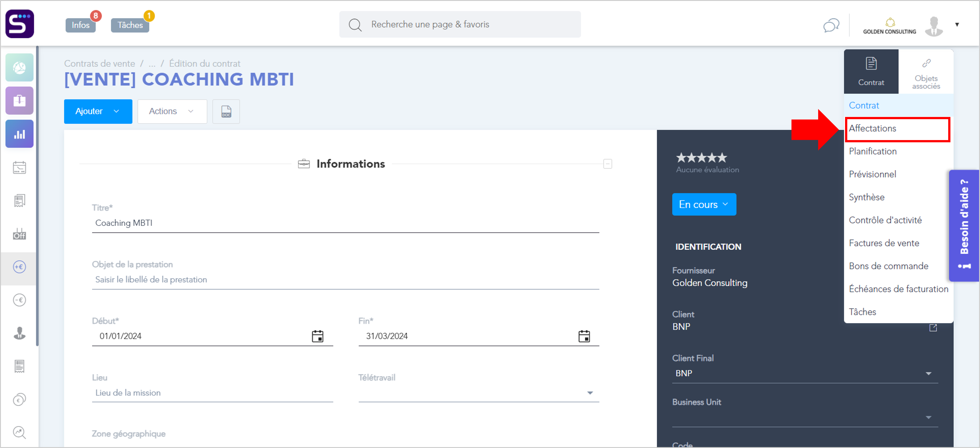
Task: Click the purple S application logo
Action: (20, 24)
